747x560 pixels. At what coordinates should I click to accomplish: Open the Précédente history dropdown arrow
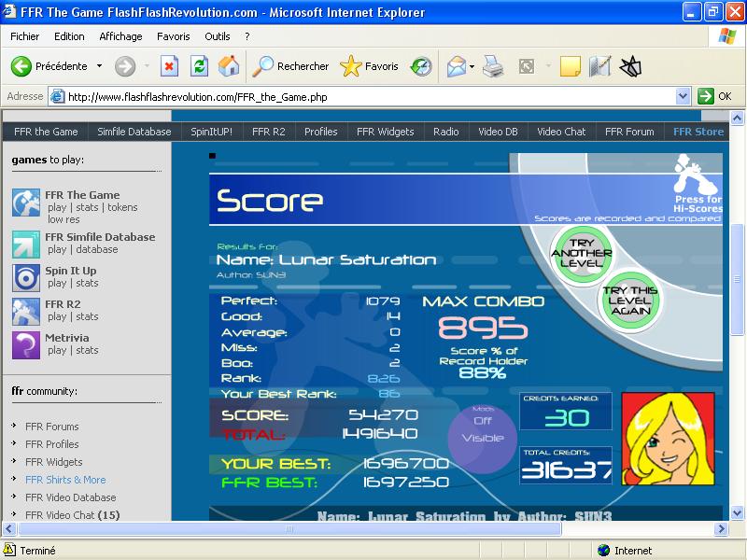click(100, 66)
